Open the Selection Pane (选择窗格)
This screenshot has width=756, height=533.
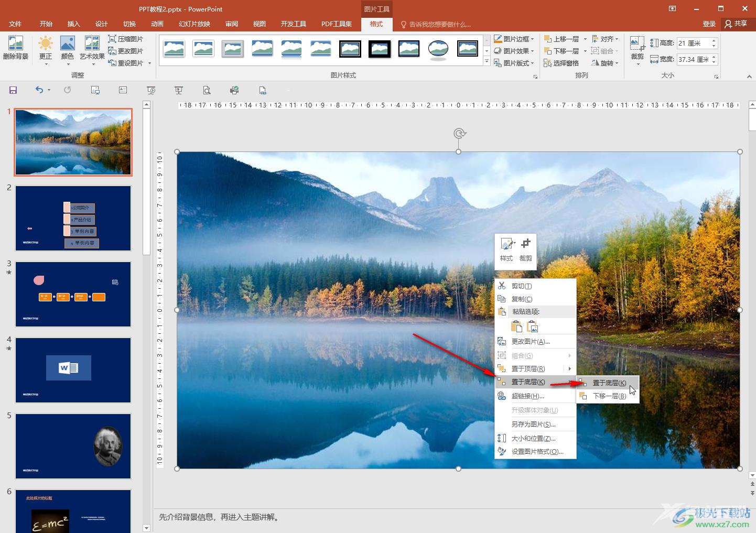tap(561, 63)
